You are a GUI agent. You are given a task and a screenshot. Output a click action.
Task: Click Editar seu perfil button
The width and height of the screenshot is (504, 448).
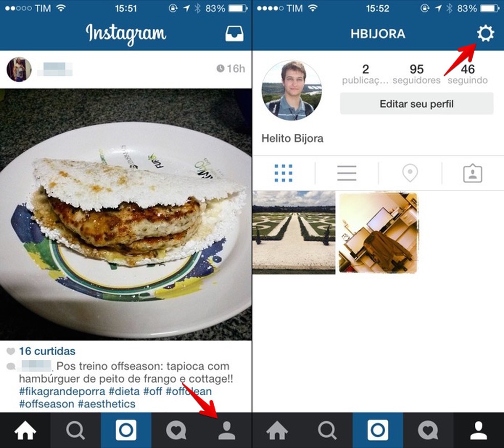[416, 104]
